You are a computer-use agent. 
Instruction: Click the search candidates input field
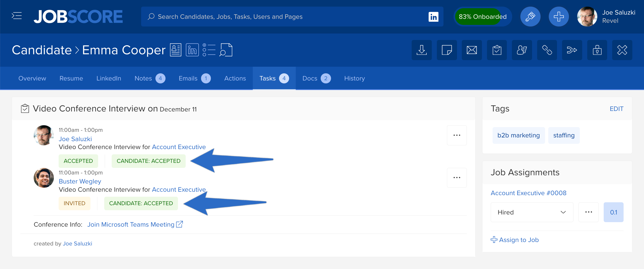(x=292, y=17)
